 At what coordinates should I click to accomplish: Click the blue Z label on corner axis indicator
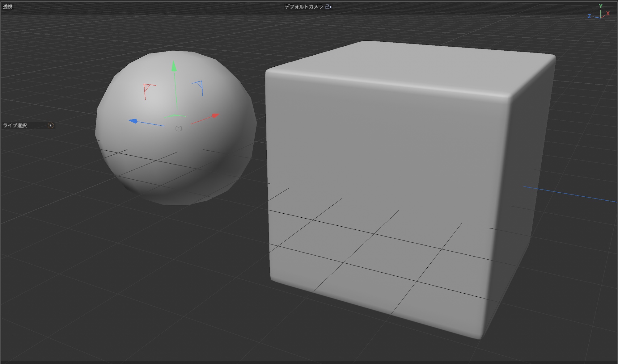tap(589, 16)
